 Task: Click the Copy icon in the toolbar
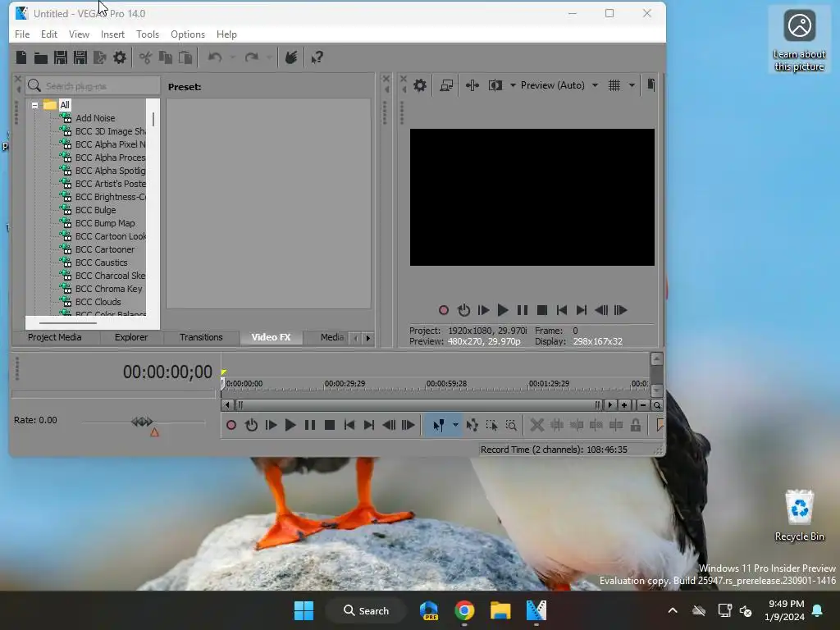click(x=165, y=57)
